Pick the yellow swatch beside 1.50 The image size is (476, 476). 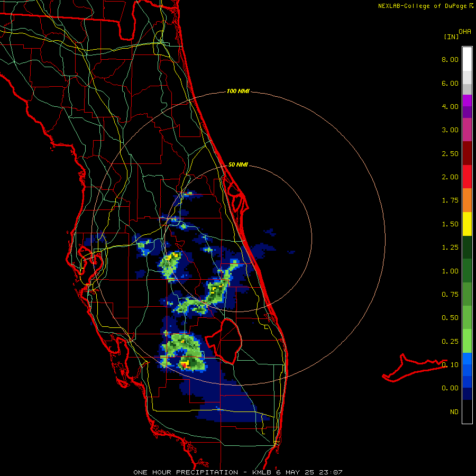click(x=467, y=224)
